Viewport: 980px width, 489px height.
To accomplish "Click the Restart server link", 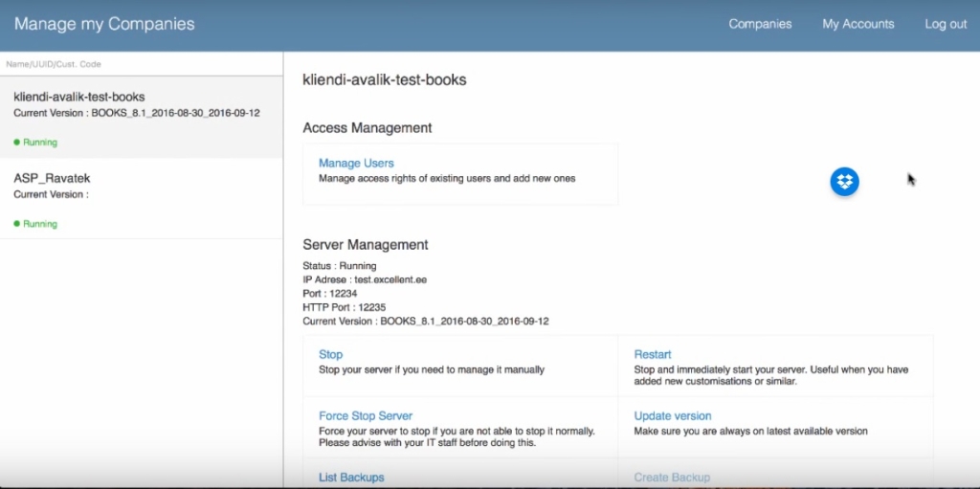I will click(653, 354).
